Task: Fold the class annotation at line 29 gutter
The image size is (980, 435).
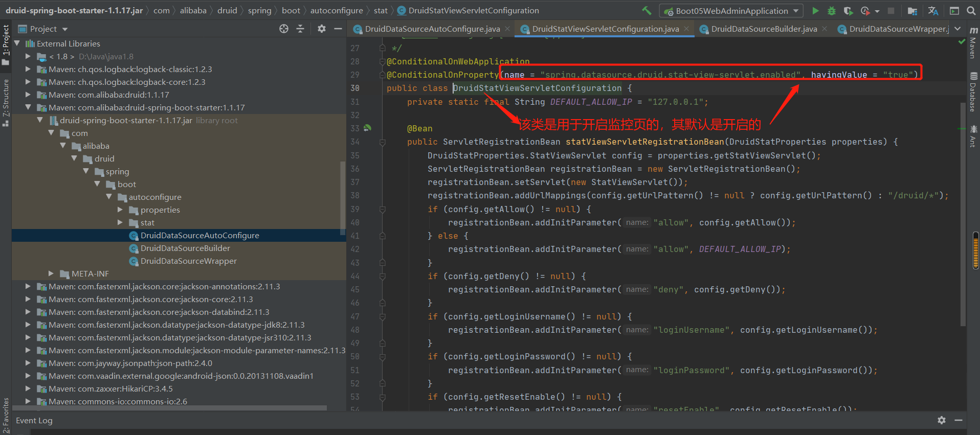Action: (x=382, y=75)
